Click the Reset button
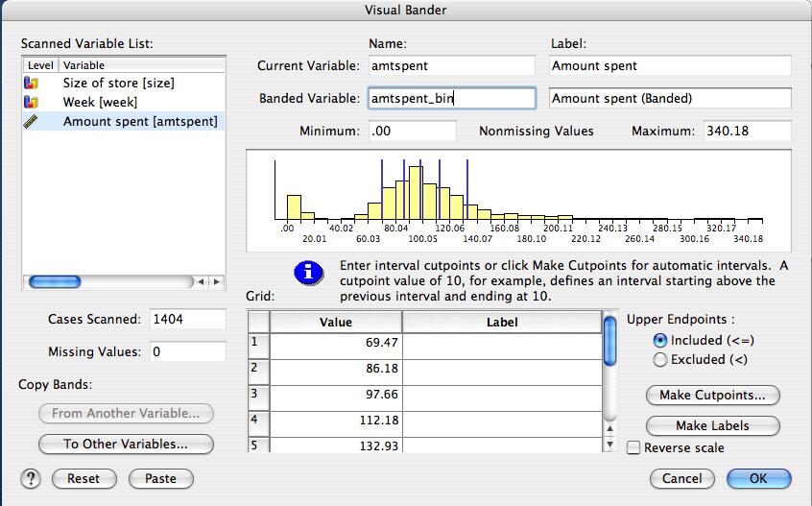The width and height of the screenshot is (812, 506). click(x=84, y=478)
